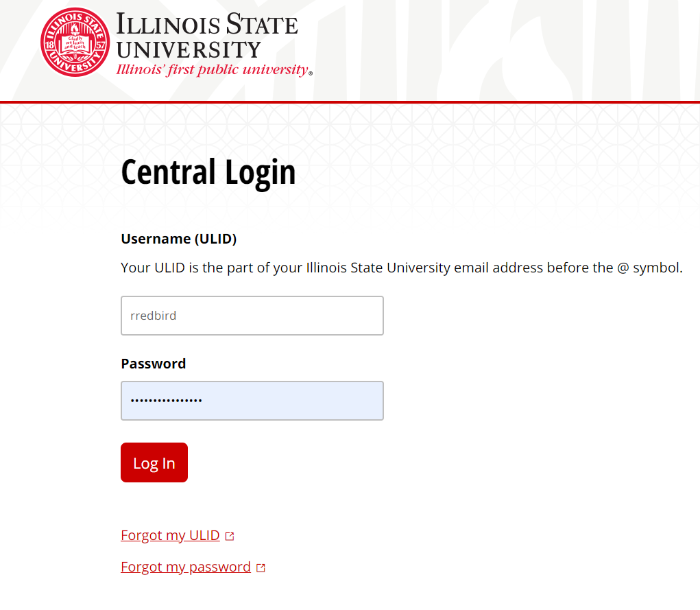Click the red divider line under header
700x610 pixels.
350,102
